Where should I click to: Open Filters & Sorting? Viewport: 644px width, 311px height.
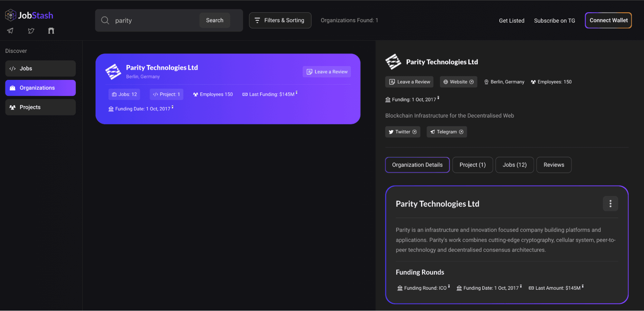[280, 20]
